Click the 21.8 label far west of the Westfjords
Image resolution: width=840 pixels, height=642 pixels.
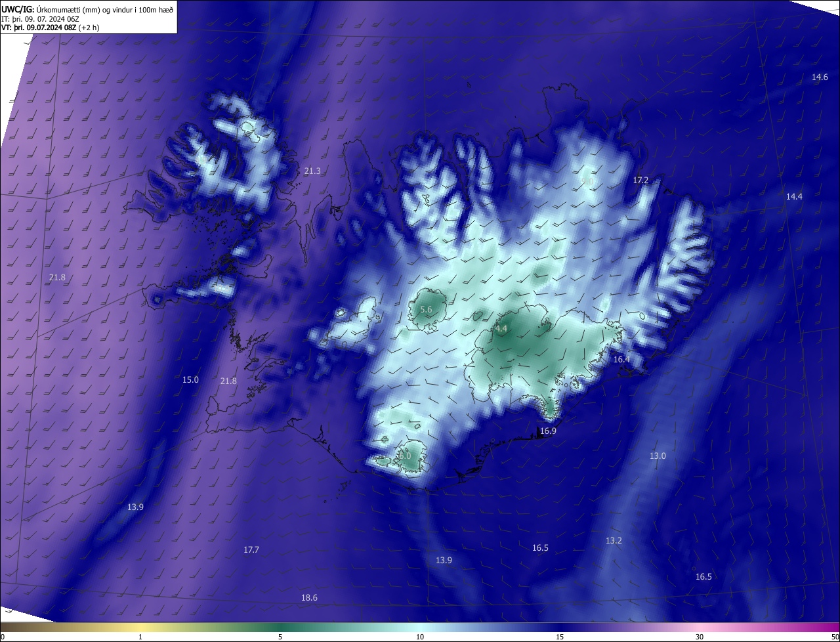tap(57, 278)
